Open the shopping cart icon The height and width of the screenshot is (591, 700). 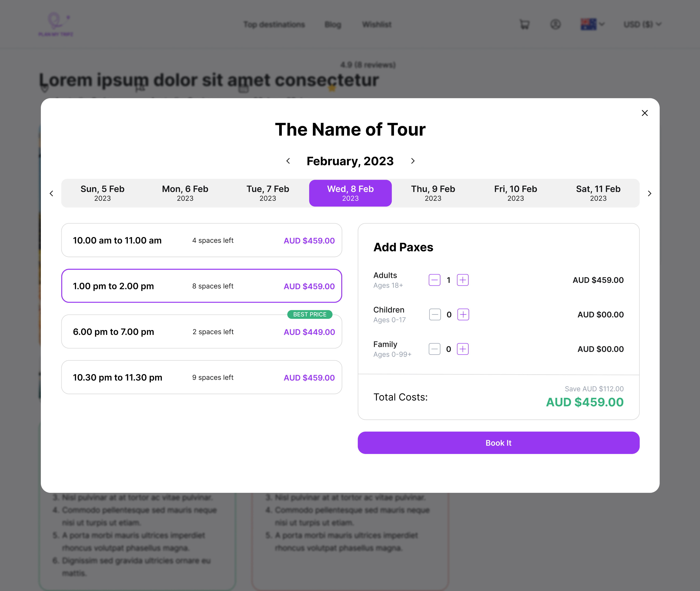click(524, 24)
